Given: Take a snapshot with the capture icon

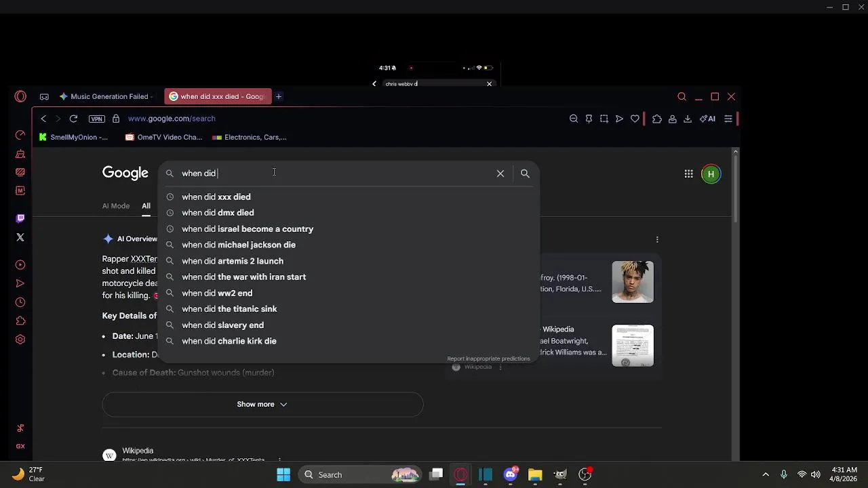Looking at the screenshot, I should tap(604, 119).
